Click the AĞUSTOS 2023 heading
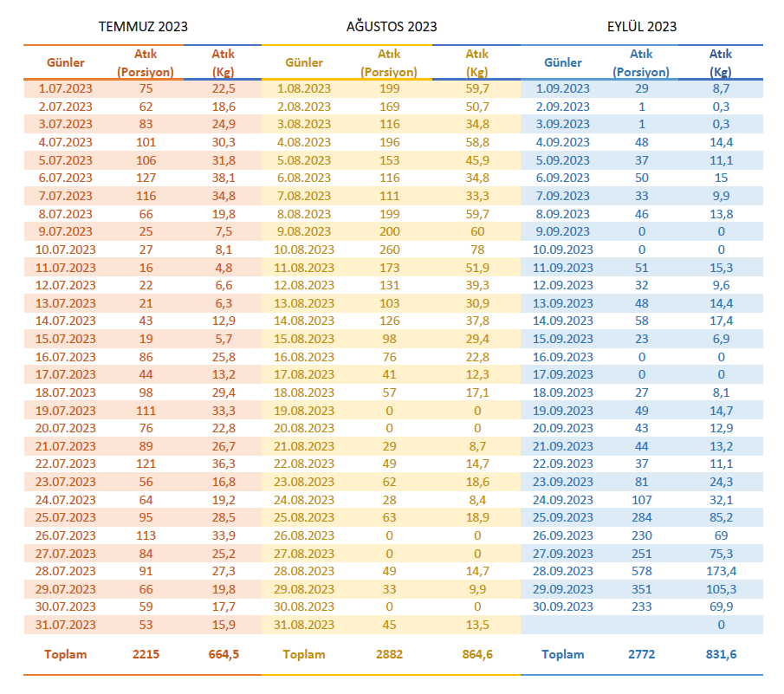Viewport: 784px width, 694px height. (391, 27)
